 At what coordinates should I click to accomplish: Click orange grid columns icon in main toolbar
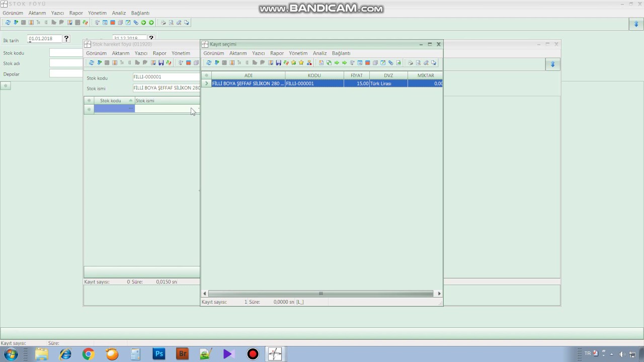pyautogui.click(x=31, y=23)
